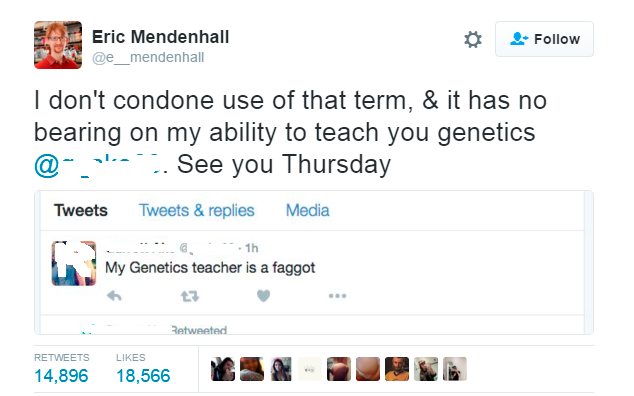Image resolution: width=634 pixels, height=396 pixels.
Task: Click the Follow button
Action: (x=544, y=39)
